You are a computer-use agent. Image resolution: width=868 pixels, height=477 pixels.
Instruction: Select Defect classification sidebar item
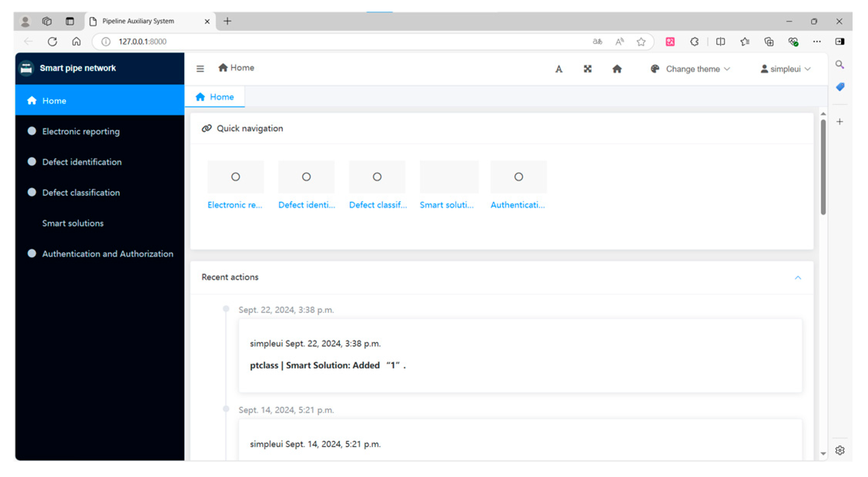(x=81, y=192)
